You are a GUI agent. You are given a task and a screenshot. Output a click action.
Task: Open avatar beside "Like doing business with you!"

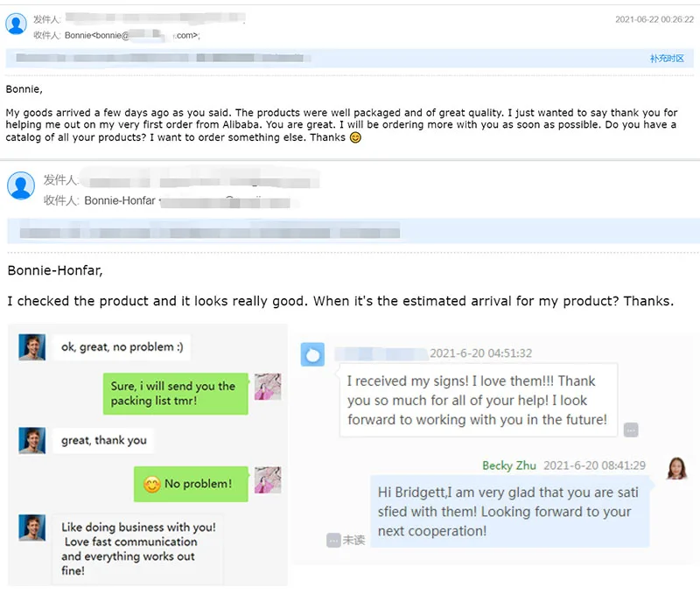[32, 528]
